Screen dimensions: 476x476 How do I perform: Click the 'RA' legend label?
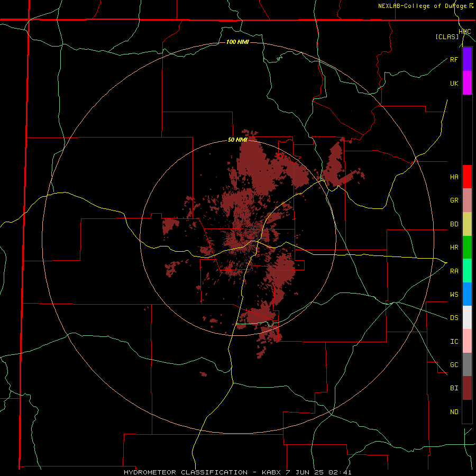pos(454,271)
